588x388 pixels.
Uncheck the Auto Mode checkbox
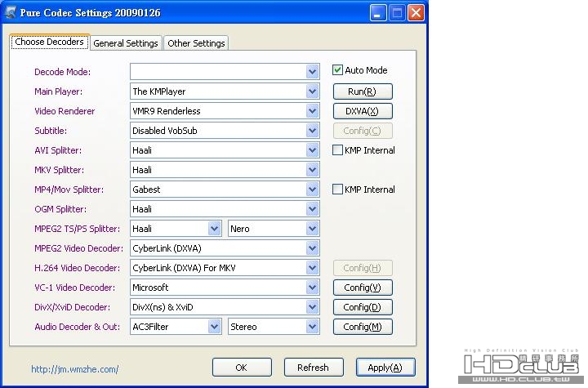tap(337, 70)
